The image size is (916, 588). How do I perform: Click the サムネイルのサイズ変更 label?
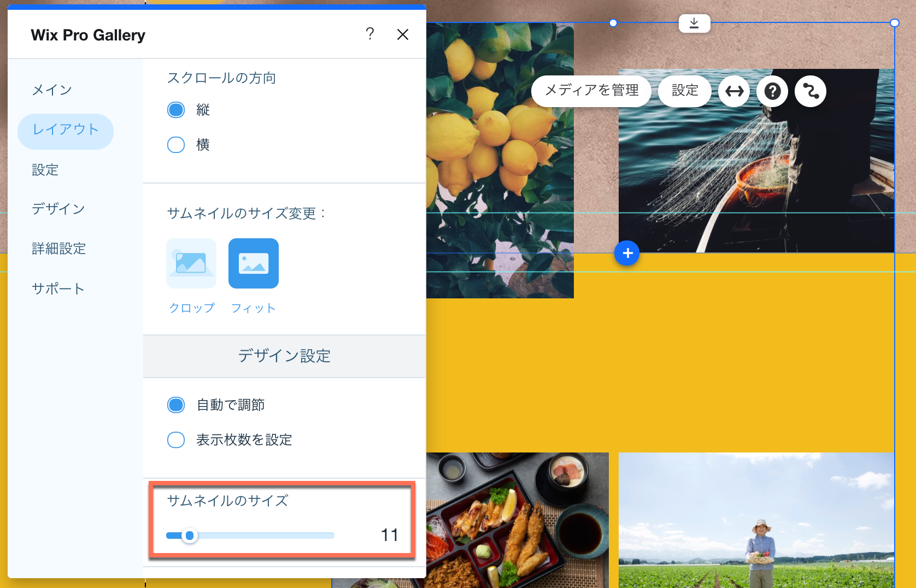(x=246, y=213)
